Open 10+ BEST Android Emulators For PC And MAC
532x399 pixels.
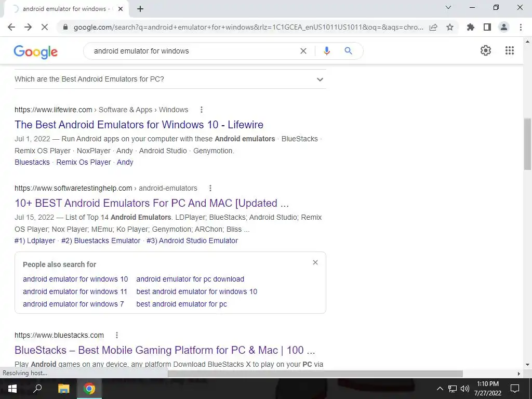click(x=152, y=203)
